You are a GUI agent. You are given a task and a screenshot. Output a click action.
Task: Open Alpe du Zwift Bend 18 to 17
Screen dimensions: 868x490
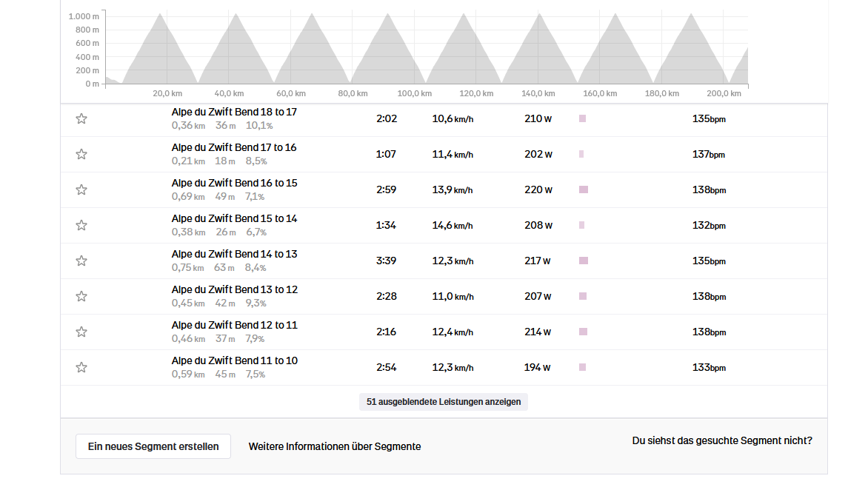tap(234, 112)
